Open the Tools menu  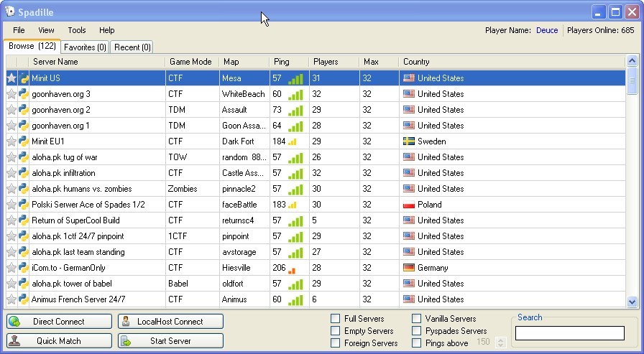coord(77,30)
